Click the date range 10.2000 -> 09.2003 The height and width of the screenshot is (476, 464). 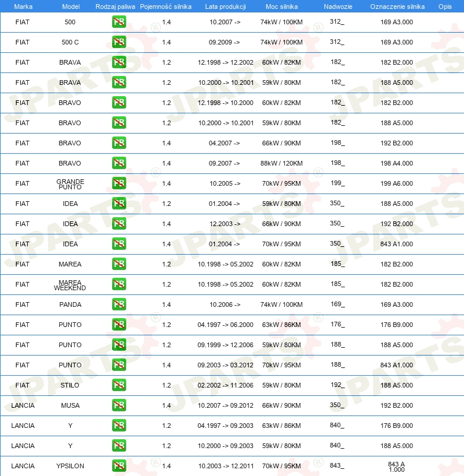pos(226,446)
